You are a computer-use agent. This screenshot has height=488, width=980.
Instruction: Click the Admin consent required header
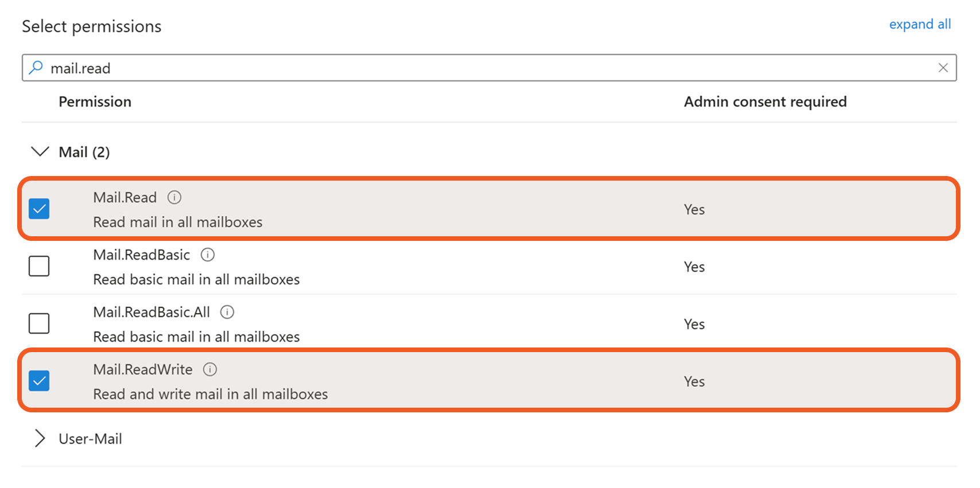pos(765,102)
